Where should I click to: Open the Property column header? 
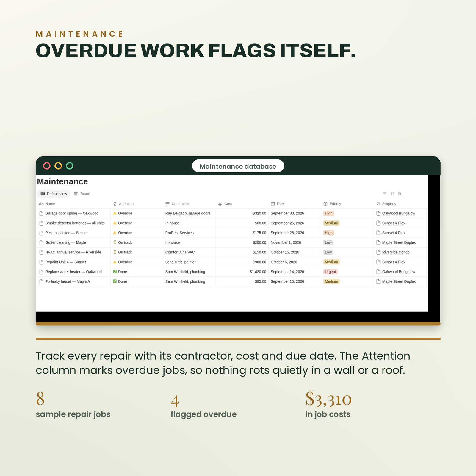pos(386,204)
